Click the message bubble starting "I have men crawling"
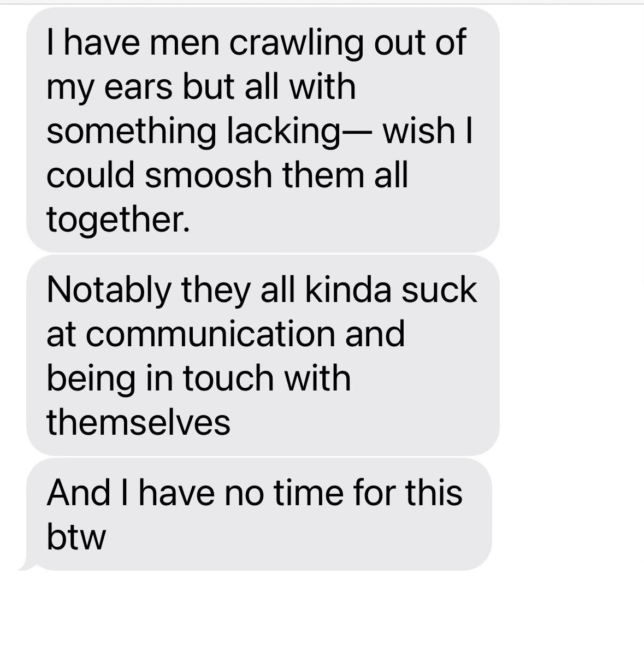The width and height of the screenshot is (644, 651). (x=263, y=130)
